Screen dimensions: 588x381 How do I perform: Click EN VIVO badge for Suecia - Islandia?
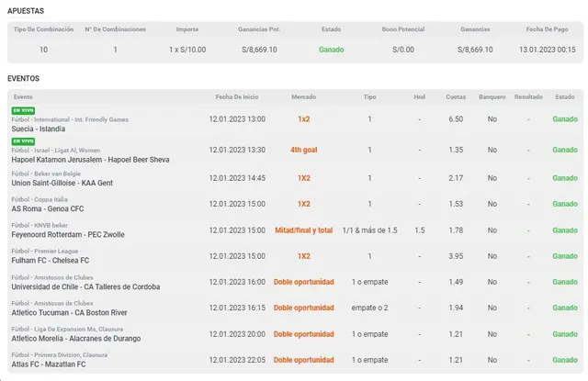click(x=20, y=110)
